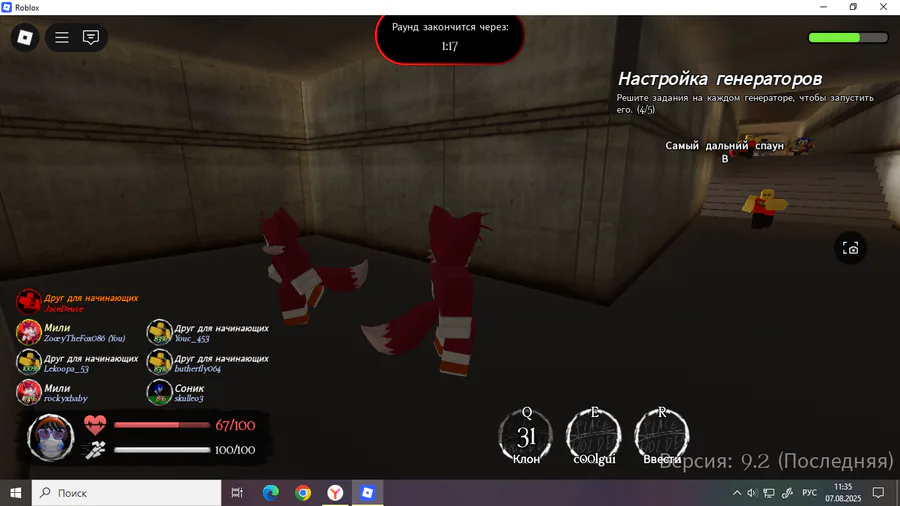This screenshot has width=900, height=506.
Task: Switch the РУС input language
Action: pos(809,493)
